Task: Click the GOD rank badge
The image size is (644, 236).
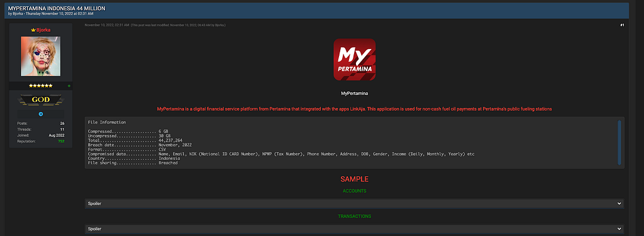Action: pyautogui.click(x=41, y=100)
